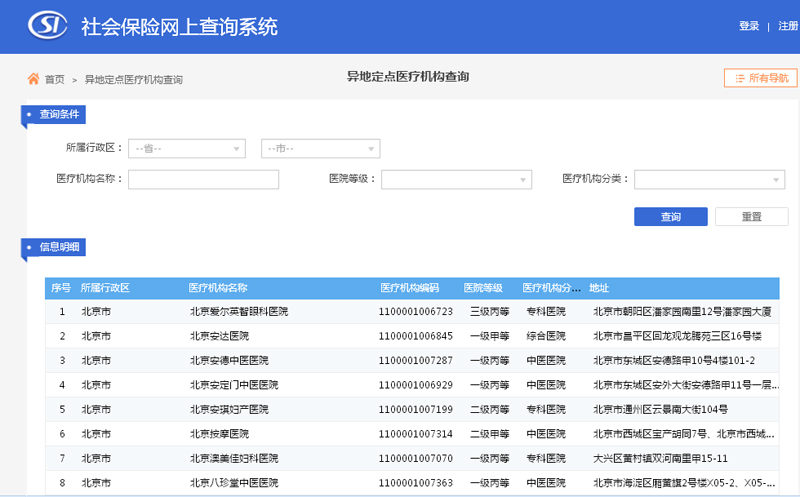Click the 注册 register link
The width and height of the screenshot is (800, 497).
[x=788, y=27]
